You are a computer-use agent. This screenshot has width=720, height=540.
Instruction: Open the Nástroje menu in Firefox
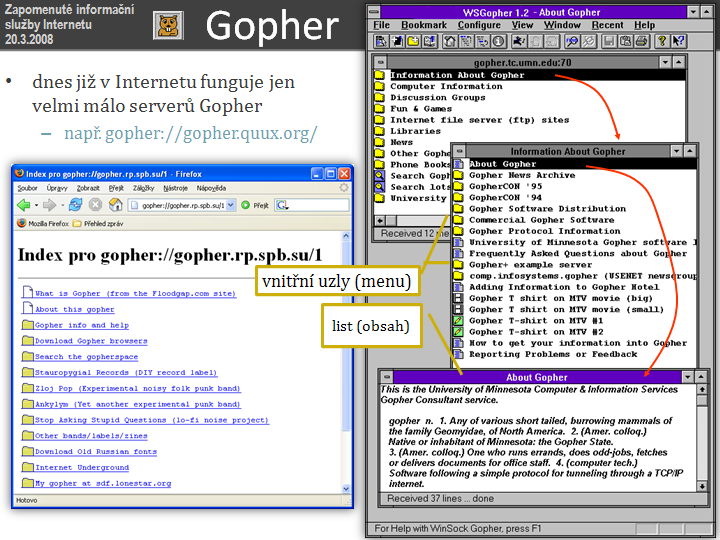pos(175,188)
